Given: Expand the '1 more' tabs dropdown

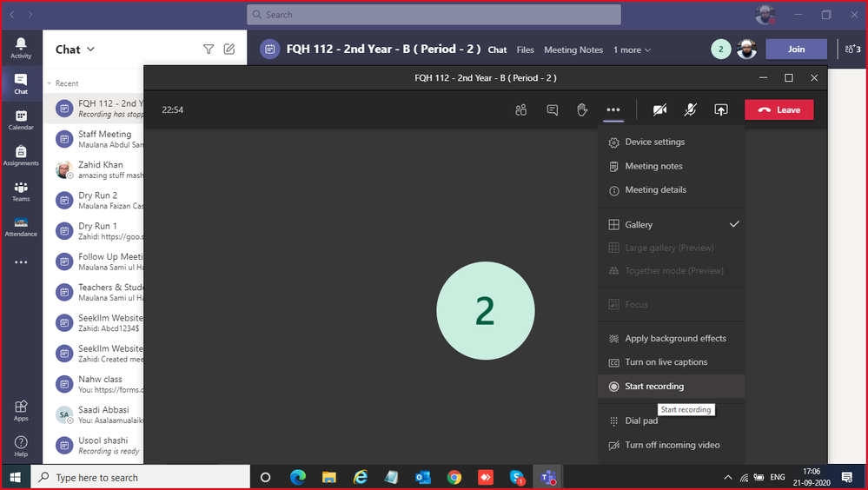Looking at the screenshot, I should [632, 50].
